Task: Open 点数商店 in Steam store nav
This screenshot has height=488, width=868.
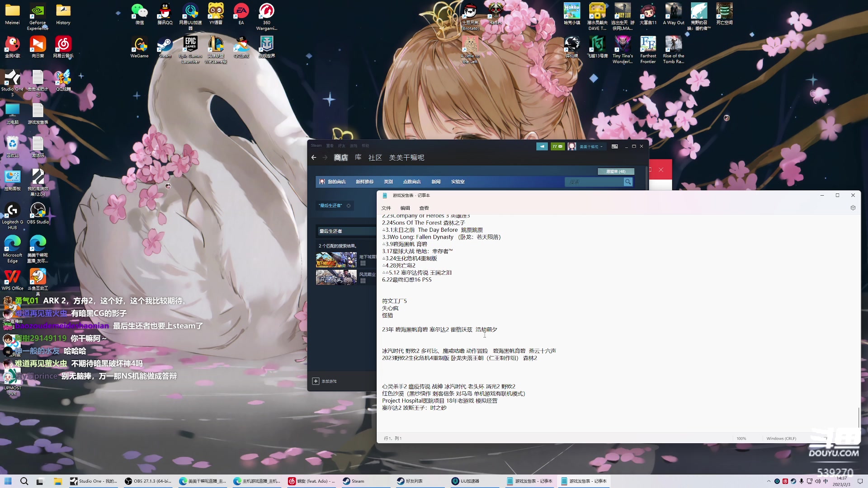Action: tap(412, 182)
